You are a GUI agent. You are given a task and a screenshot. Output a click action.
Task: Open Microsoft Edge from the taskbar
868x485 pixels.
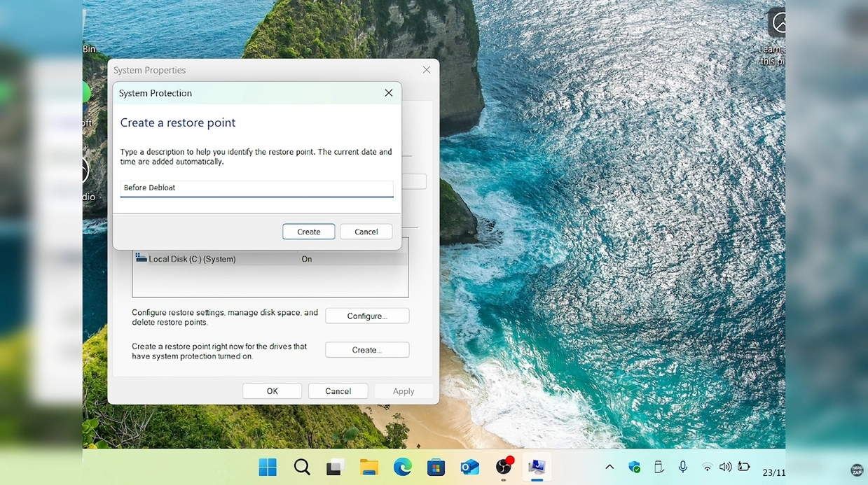(x=402, y=467)
